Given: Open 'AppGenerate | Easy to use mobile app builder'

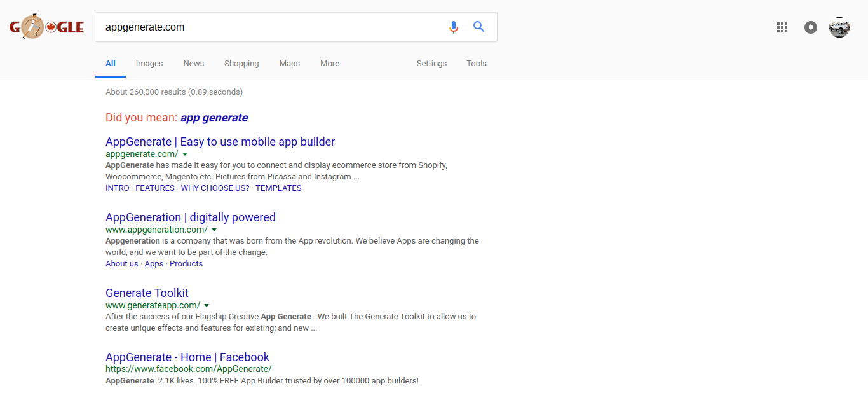Looking at the screenshot, I should click(220, 142).
